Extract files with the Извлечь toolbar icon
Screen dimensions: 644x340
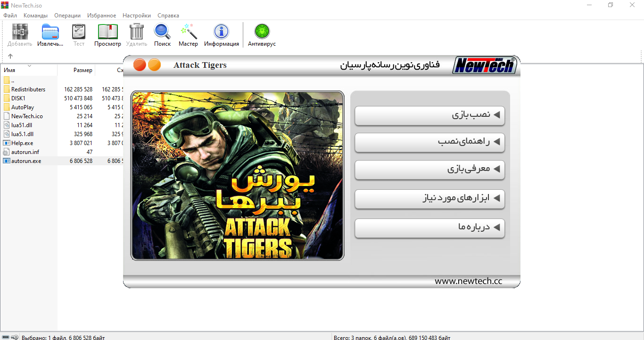(x=50, y=32)
